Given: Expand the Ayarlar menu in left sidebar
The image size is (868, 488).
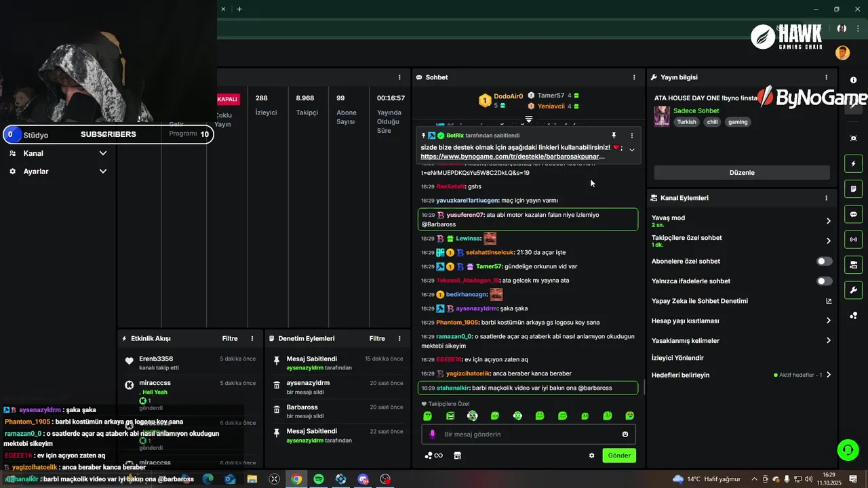Looking at the screenshot, I should [x=103, y=171].
